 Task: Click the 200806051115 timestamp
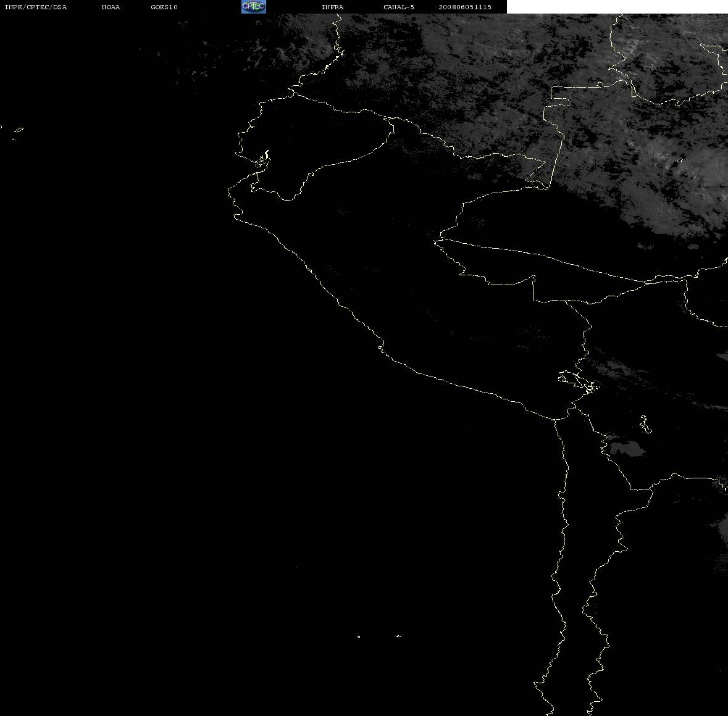[465, 7]
